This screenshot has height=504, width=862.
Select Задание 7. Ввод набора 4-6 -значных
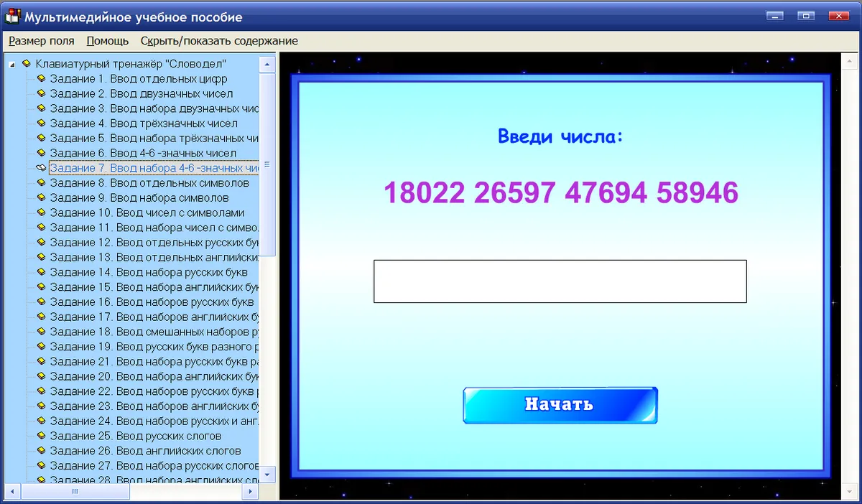tap(154, 168)
